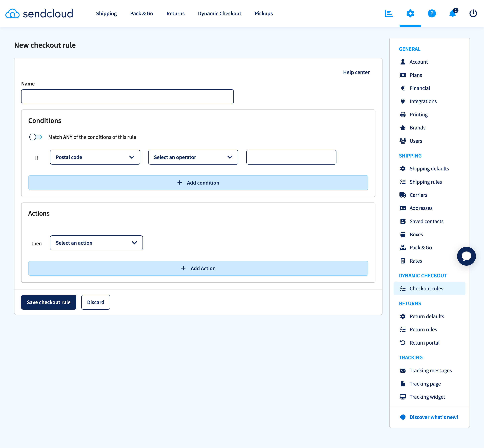This screenshot has width=484, height=448.
Task: Focus the condition value input field
Action: 291,157
